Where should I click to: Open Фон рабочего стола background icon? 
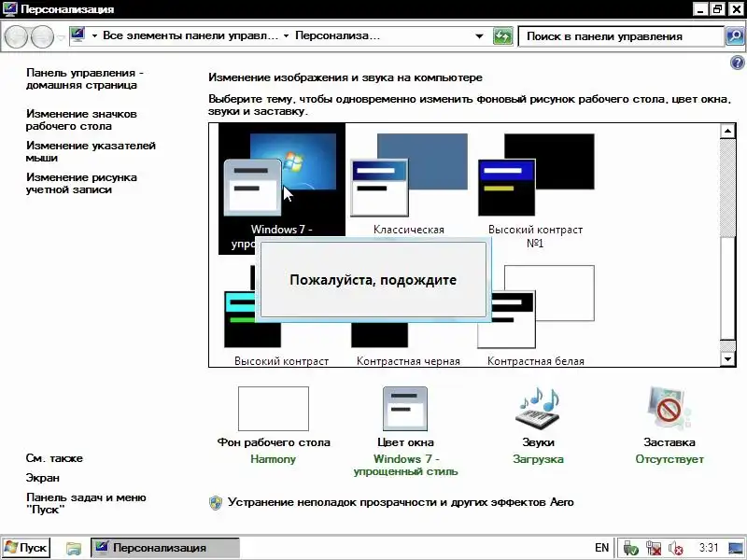point(274,409)
